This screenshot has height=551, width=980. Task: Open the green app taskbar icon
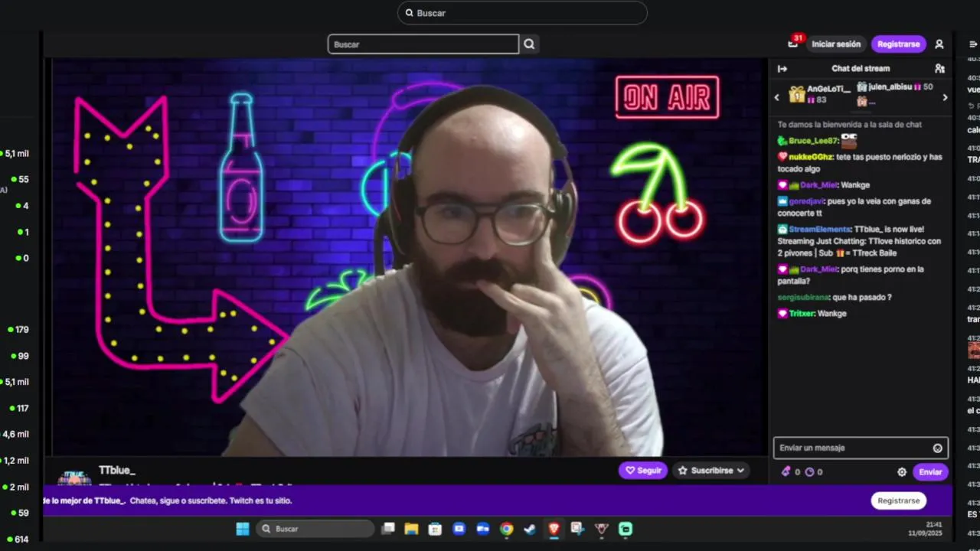pos(626,529)
